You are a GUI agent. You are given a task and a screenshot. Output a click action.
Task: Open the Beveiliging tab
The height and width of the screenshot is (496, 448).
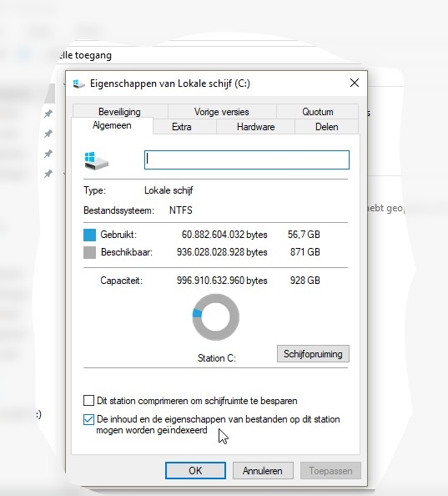point(120,112)
